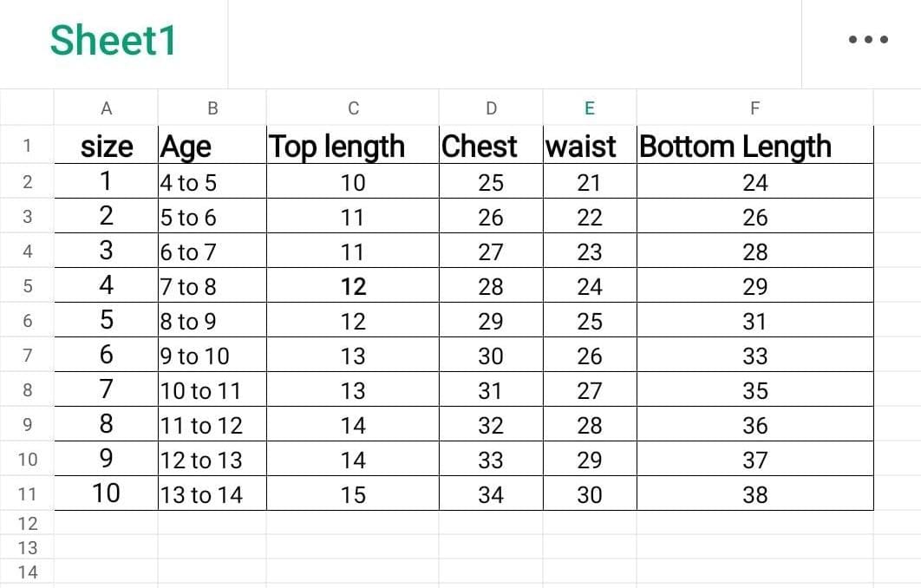Image resolution: width=921 pixels, height=588 pixels.
Task: Click the waist value 21 cell
Action: (590, 182)
